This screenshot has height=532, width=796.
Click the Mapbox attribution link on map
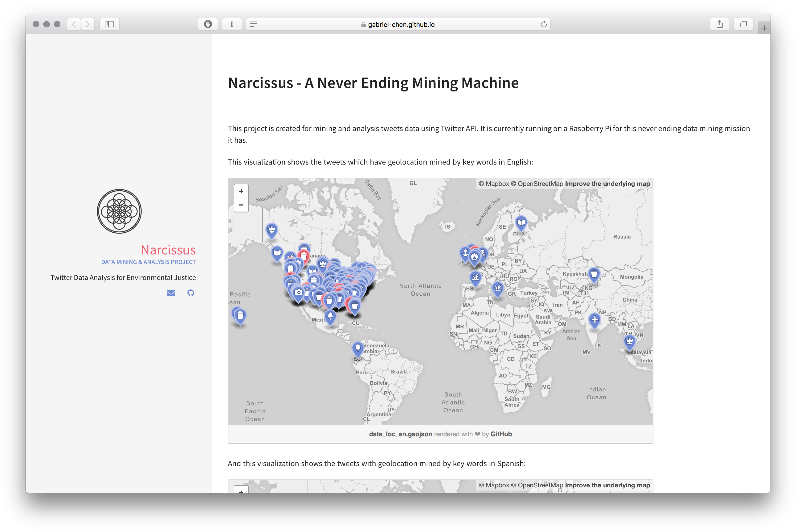(493, 183)
